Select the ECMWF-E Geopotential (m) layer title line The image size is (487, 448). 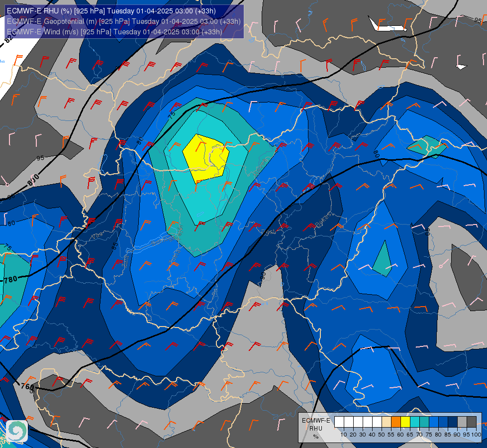pyautogui.click(x=123, y=21)
